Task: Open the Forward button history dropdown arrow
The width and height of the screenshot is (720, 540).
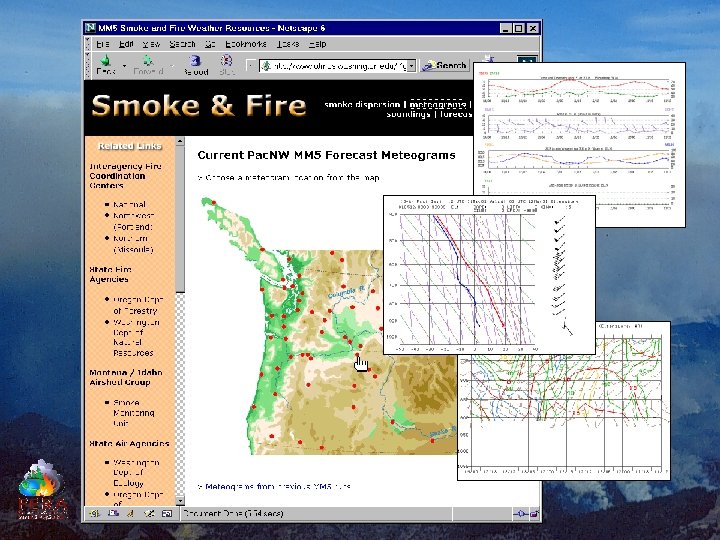Action: 172,66
